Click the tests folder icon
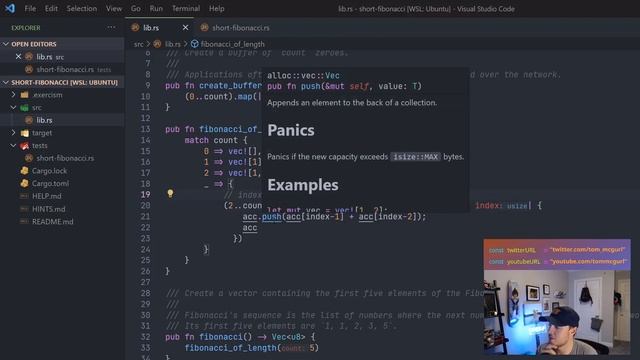This screenshot has width=640, height=360. (x=24, y=146)
